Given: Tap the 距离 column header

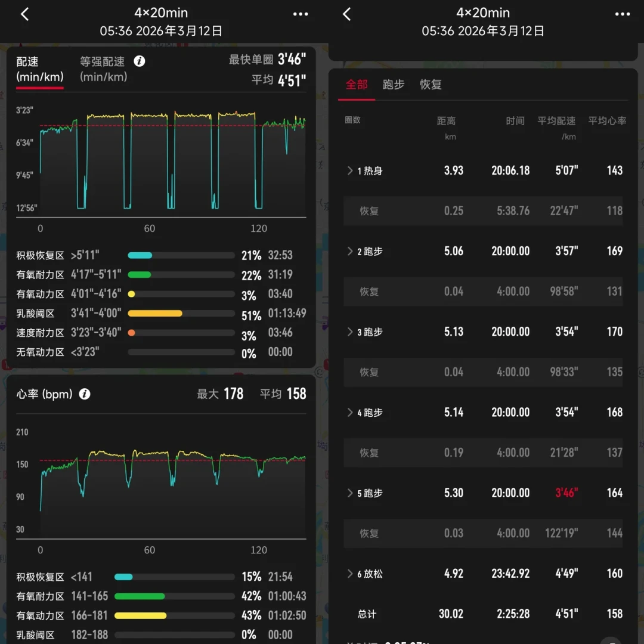Looking at the screenshot, I should (446, 120).
